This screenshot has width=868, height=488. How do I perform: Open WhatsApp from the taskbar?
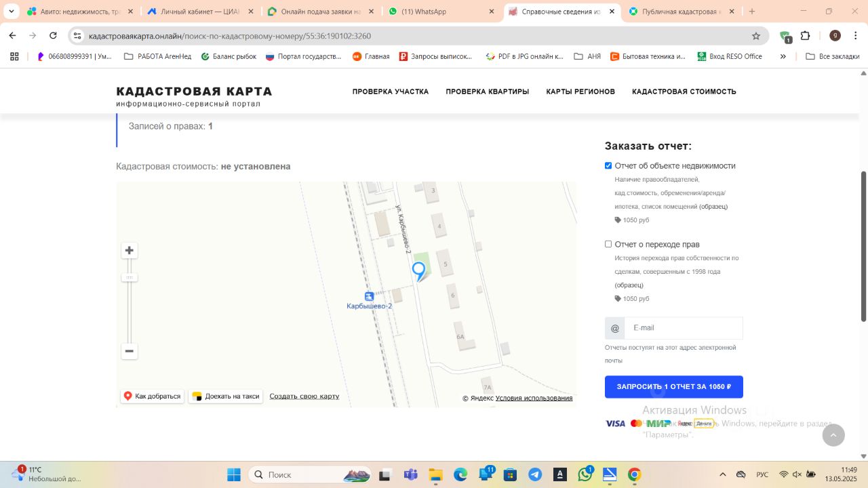point(585,474)
